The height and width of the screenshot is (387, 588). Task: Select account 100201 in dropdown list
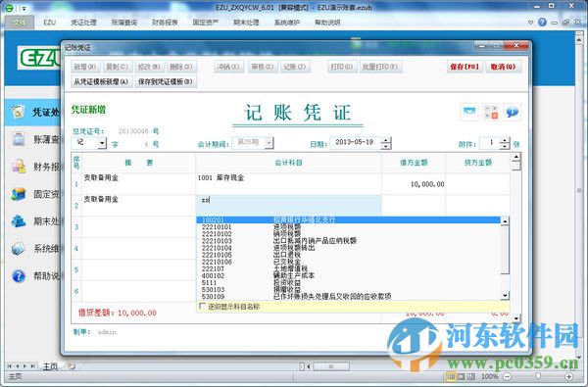click(348, 219)
